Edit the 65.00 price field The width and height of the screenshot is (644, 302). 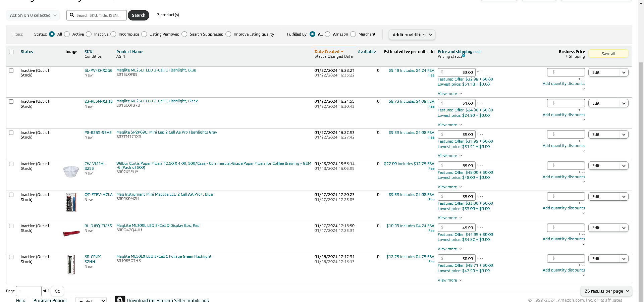(457, 165)
